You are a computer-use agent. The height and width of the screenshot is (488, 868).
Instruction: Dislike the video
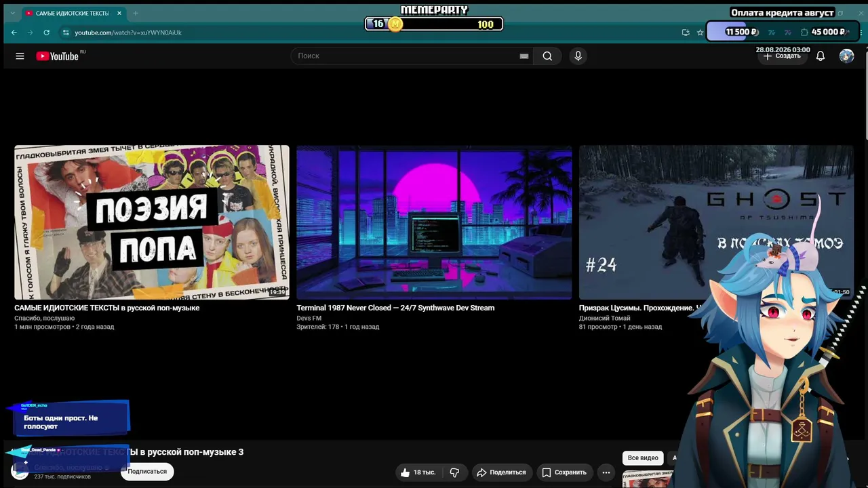454,472
